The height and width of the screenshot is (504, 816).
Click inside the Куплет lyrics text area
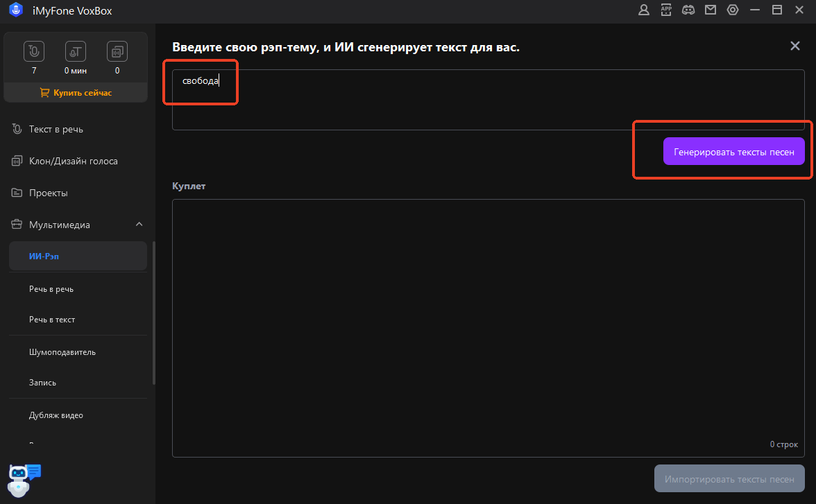pyautogui.click(x=488, y=328)
